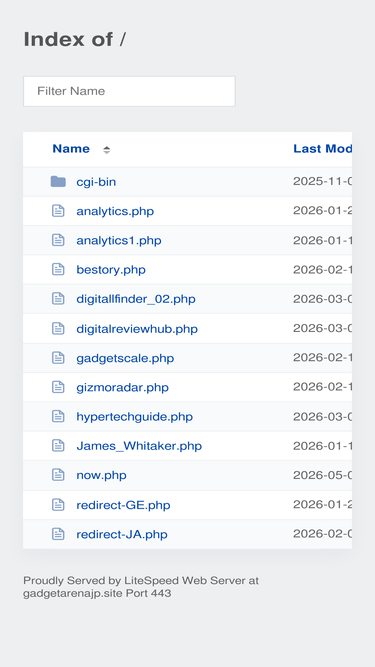
Task: Click the file icon beside hypertechguide.php
Action: click(58, 416)
